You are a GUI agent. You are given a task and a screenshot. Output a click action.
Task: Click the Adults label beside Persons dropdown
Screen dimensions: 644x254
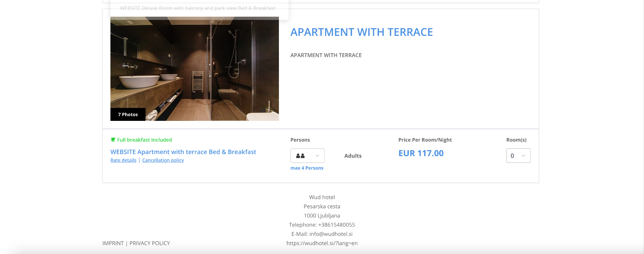(x=353, y=156)
